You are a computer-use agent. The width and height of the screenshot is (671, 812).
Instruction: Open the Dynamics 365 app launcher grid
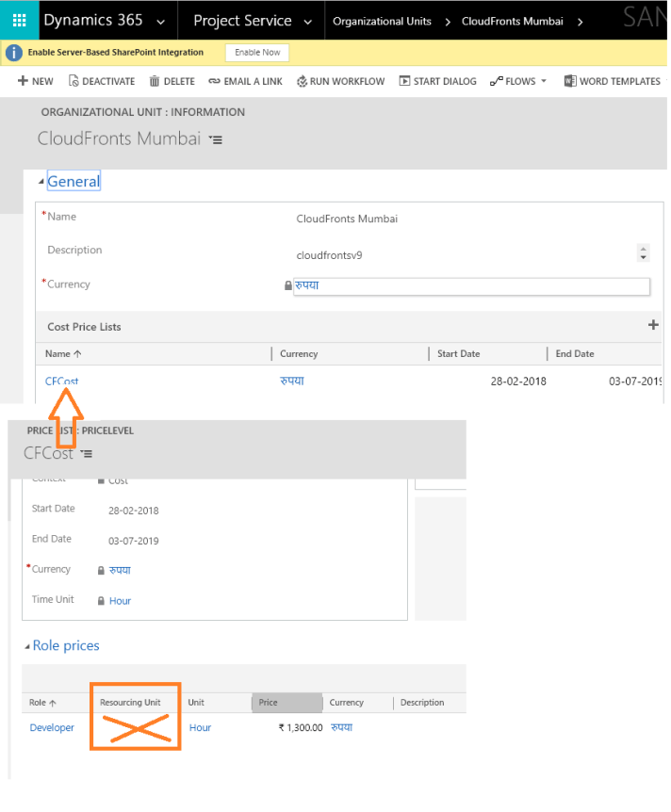pos(19,21)
